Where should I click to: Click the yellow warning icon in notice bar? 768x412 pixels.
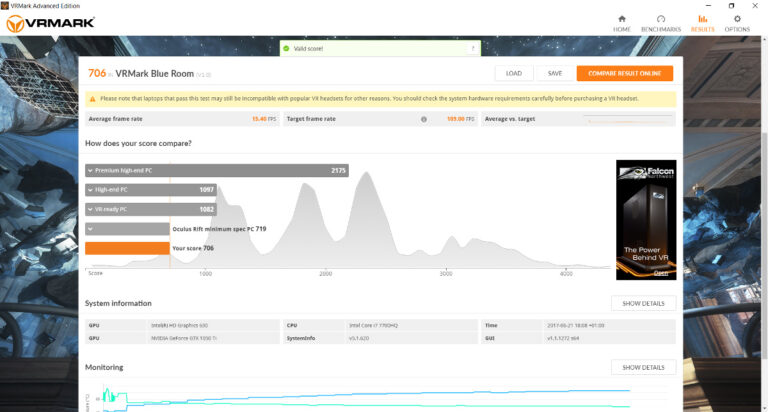pyautogui.click(x=92, y=99)
